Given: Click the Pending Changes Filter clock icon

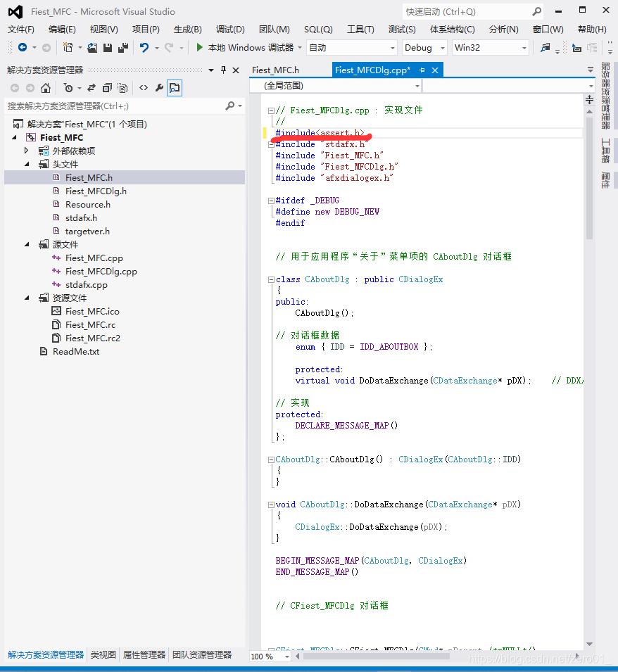Looking at the screenshot, I should pyautogui.click(x=68, y=88).
